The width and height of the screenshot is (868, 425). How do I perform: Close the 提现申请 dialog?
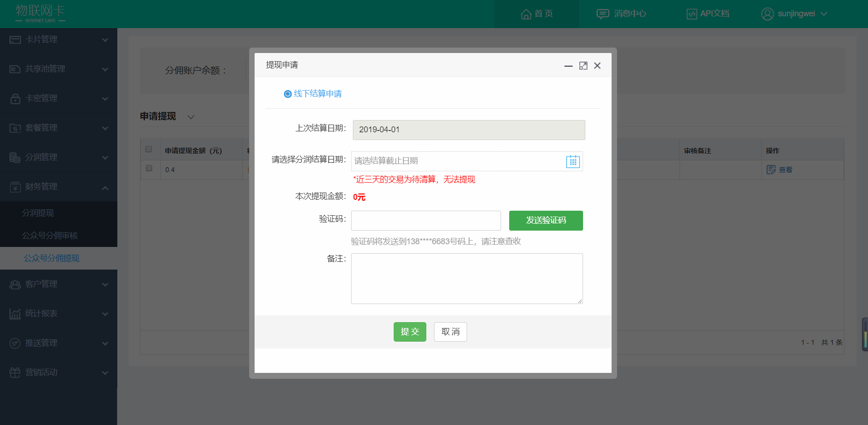click(x=598, y=66)
